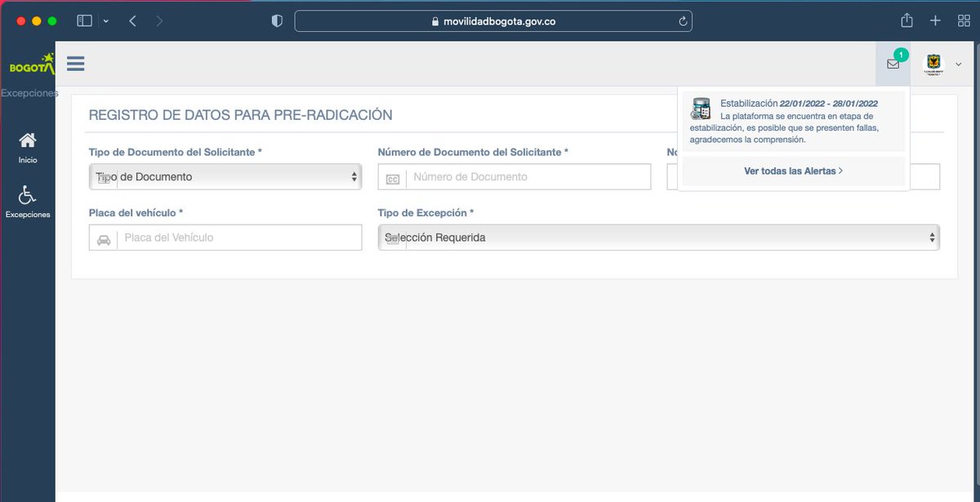Click the Safari sidebar toggle icon
This screenshot has height=502, width=980.
click(85, 21)
